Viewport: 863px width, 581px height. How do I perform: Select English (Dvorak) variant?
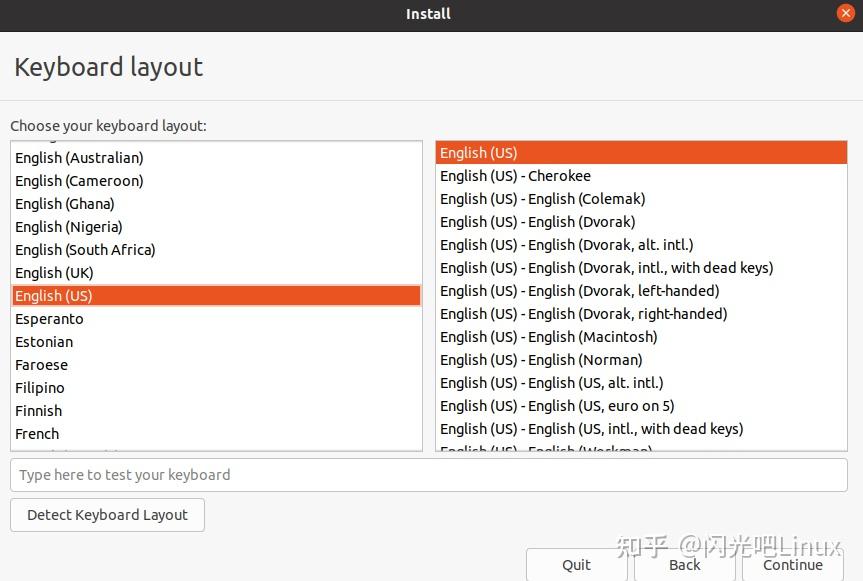click(537, 222)
